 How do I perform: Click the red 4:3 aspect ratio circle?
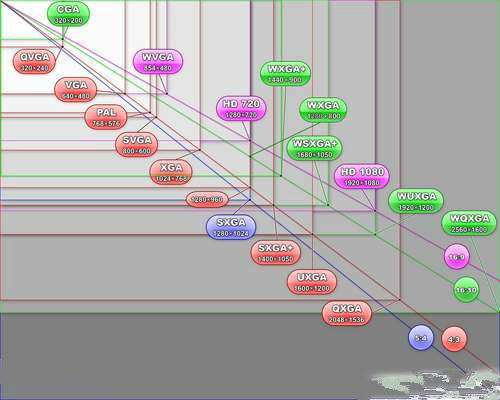[x=454, y=339]
